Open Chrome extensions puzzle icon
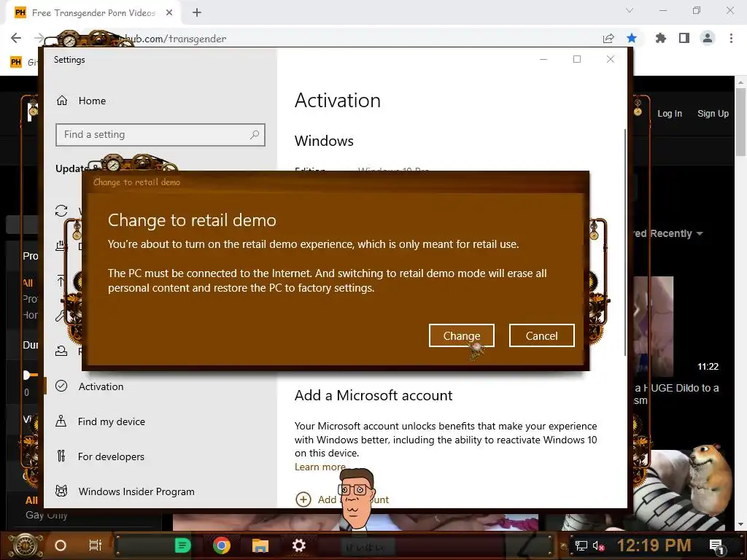Image resolution: width=747 pixels, height=560 pixels. (x=661, y=38)
